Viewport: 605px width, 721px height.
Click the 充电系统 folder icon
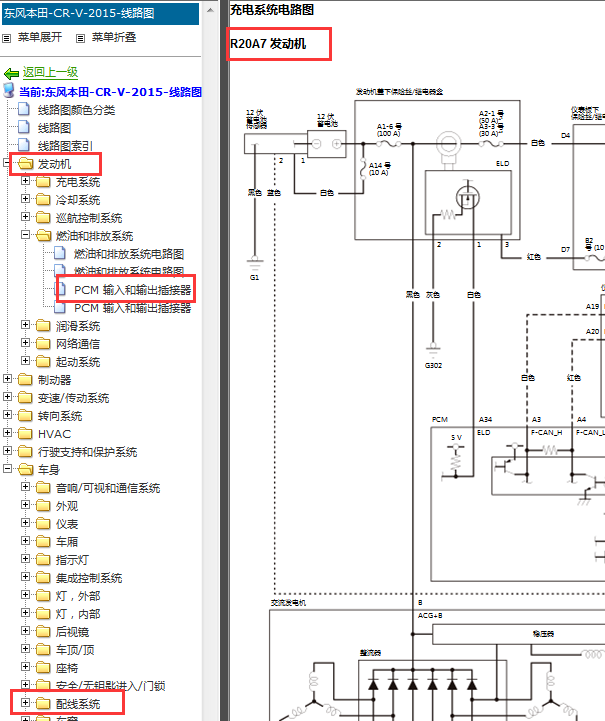pos(43,182)
